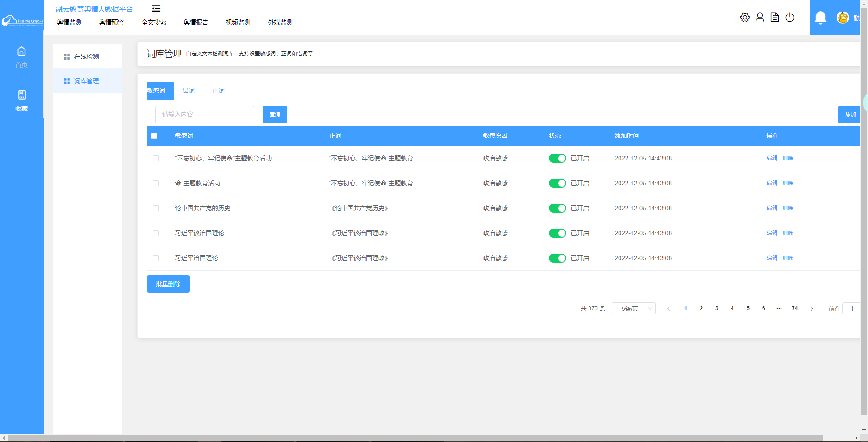Click the power logout icon
Viewport: 868px width, 442px height.
coord(790,18)
